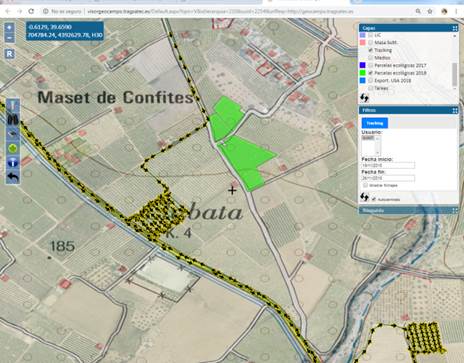Click the green circle tool in left toolbar
The width and height of the screenshot is (464, 363).
click(x=13, y=148)
